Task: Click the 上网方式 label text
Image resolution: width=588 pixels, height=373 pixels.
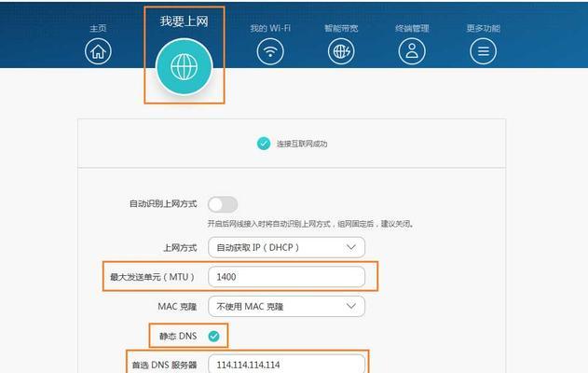Action: click(x=180, y=248)
